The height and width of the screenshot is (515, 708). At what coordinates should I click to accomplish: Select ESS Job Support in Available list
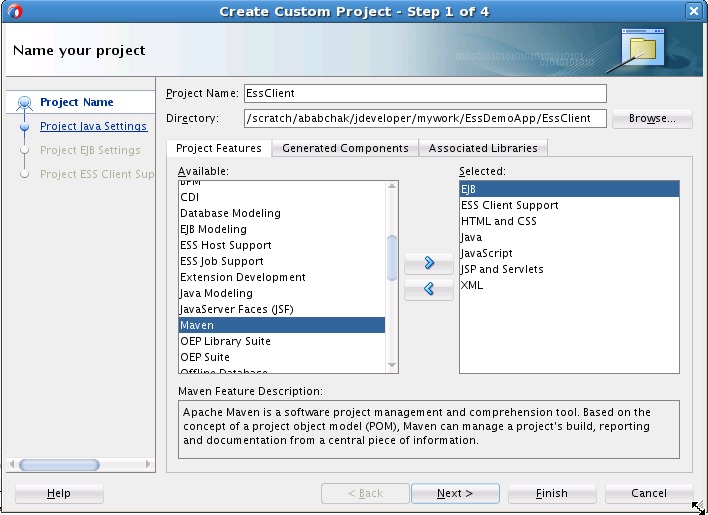[x=222, y=261]
